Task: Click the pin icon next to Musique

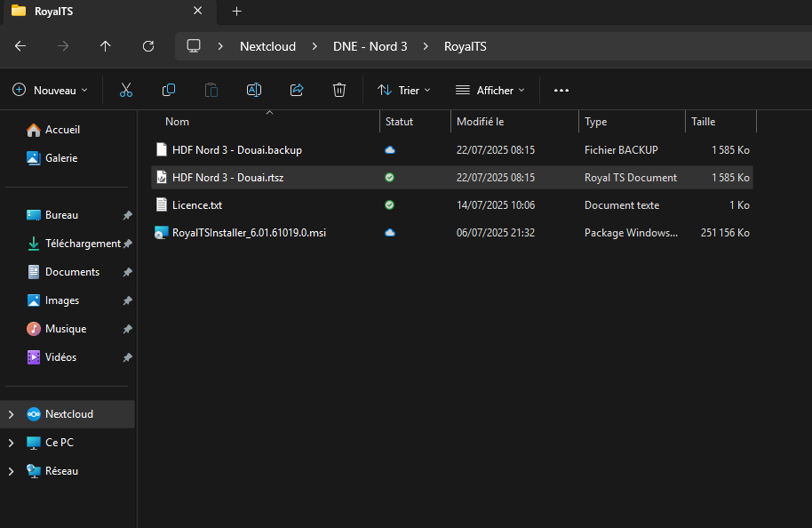Action: [127, 329]
